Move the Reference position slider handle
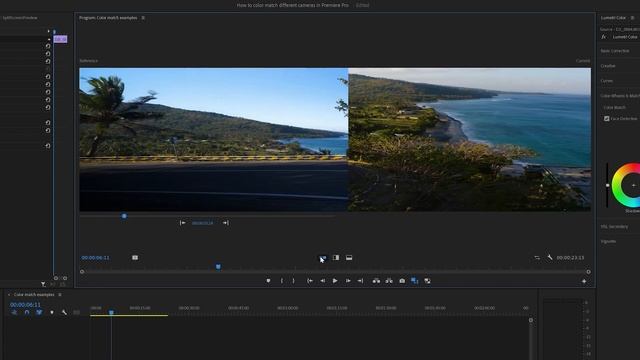 (124, 216)
